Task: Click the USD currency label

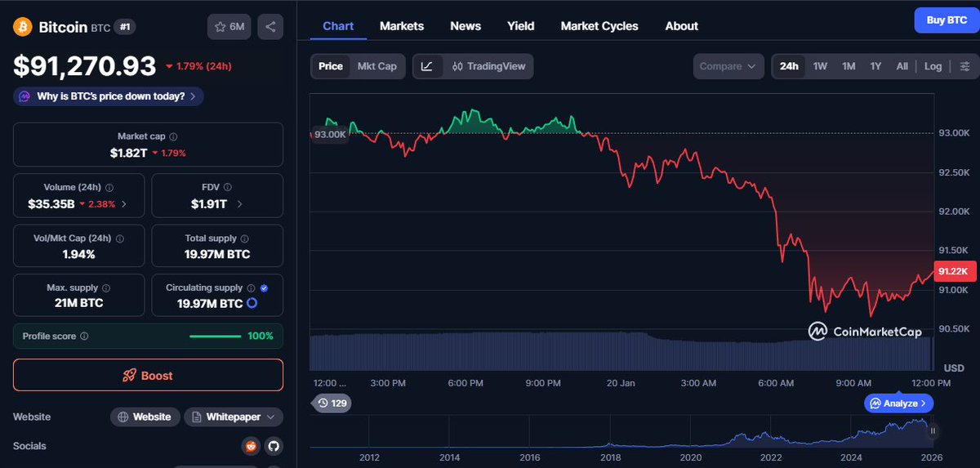Action: pyautogui.click(x=954, y=368)
